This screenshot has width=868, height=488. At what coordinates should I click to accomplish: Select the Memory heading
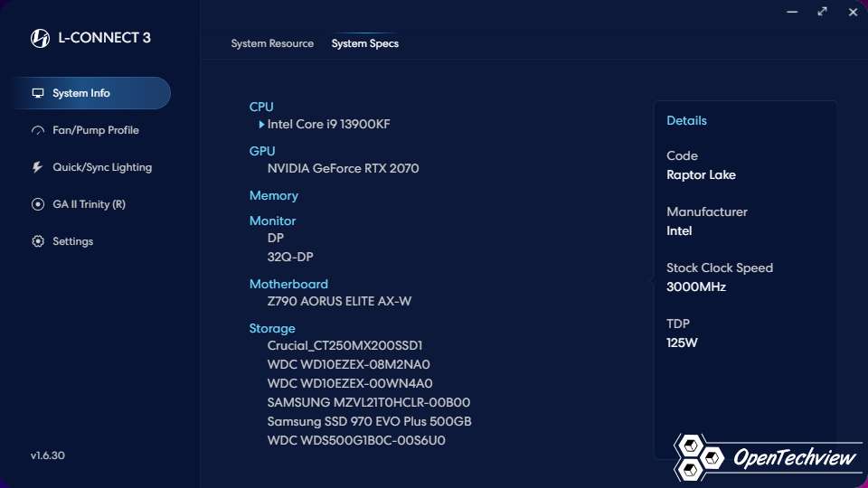[273, 196]
